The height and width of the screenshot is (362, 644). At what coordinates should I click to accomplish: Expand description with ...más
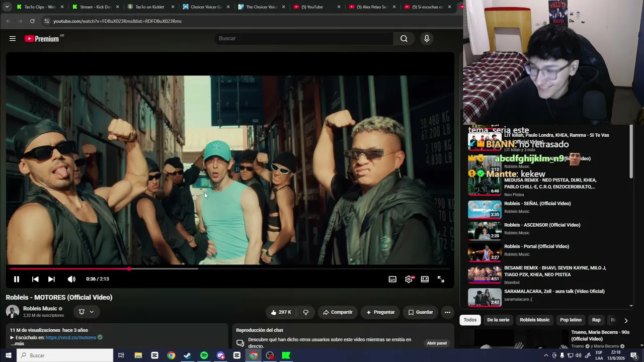tap(18, 344)
